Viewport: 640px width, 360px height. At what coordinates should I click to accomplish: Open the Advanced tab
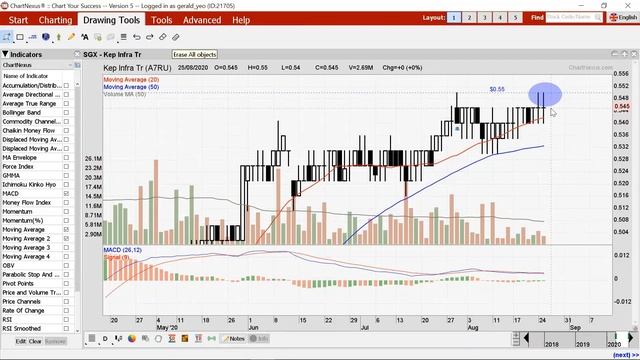(x=202, y=20)
